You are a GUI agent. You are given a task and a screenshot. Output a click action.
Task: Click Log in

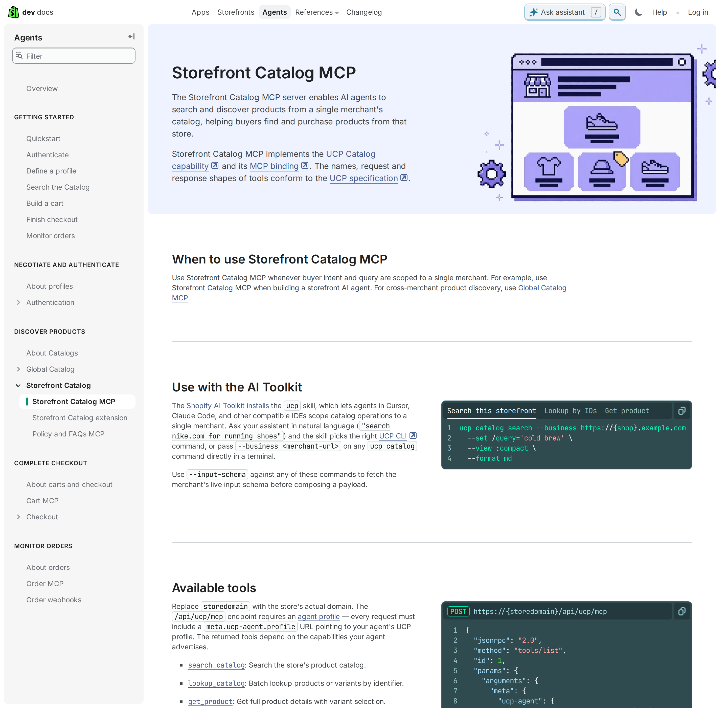[698, 12]
